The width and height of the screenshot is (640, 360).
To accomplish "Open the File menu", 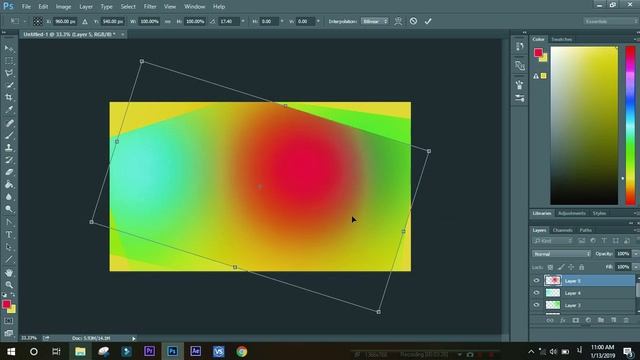I will point(26,7).
